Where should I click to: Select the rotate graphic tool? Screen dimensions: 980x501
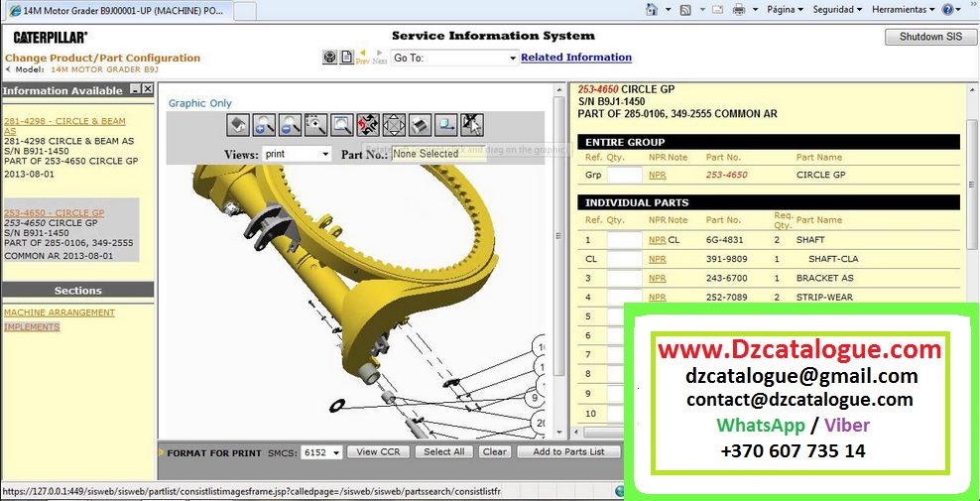368,125
